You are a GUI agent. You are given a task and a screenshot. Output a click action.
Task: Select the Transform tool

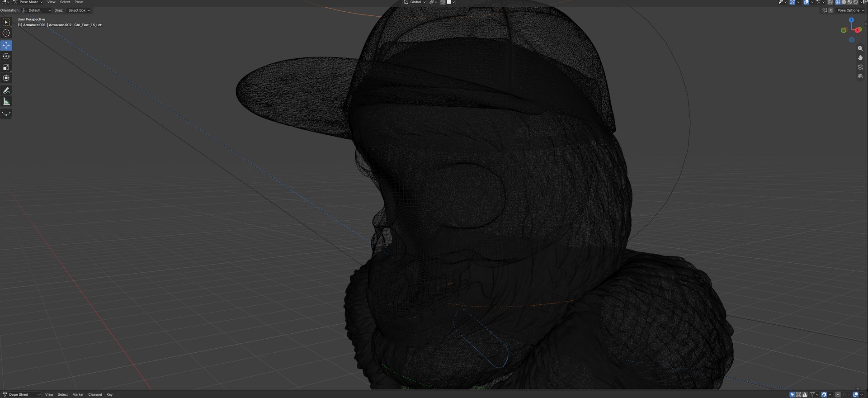coord(6,78)
